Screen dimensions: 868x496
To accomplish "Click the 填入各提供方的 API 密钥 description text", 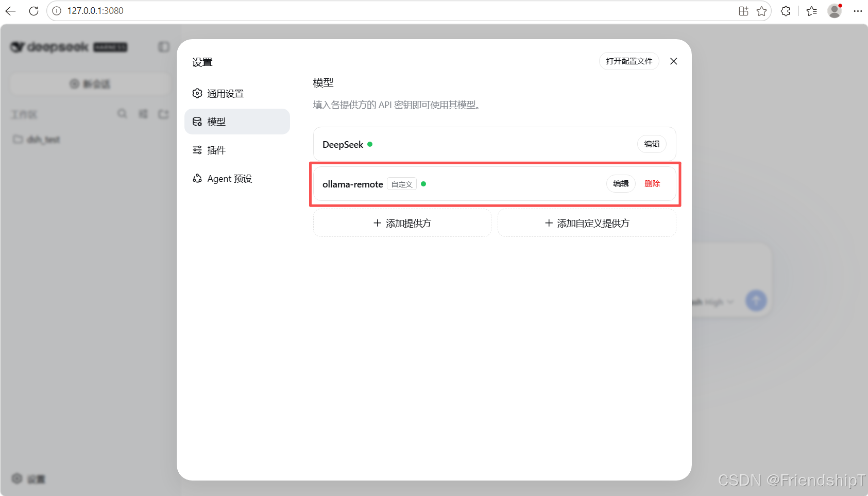I will click(398, 105).
